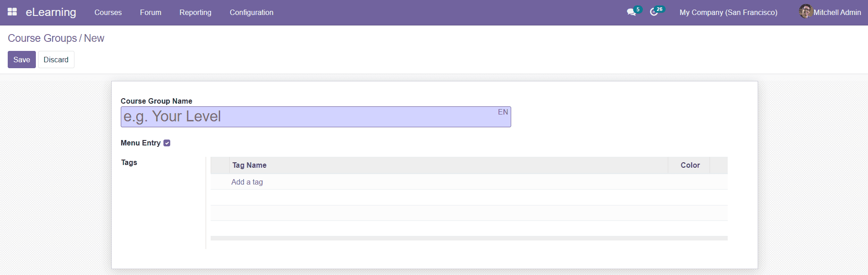868x275 pixels.
Task: Open the Mitchell Admin user menu
Action: [x=837, y=12]
